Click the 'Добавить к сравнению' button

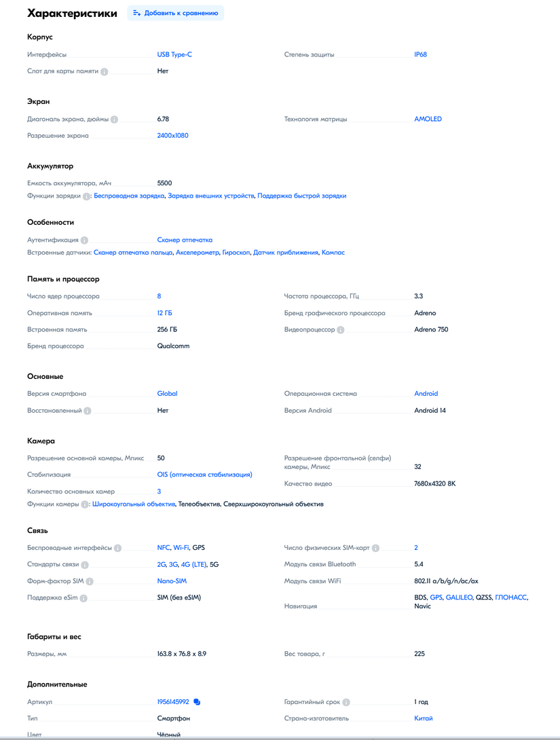click(x=175, y=13)
